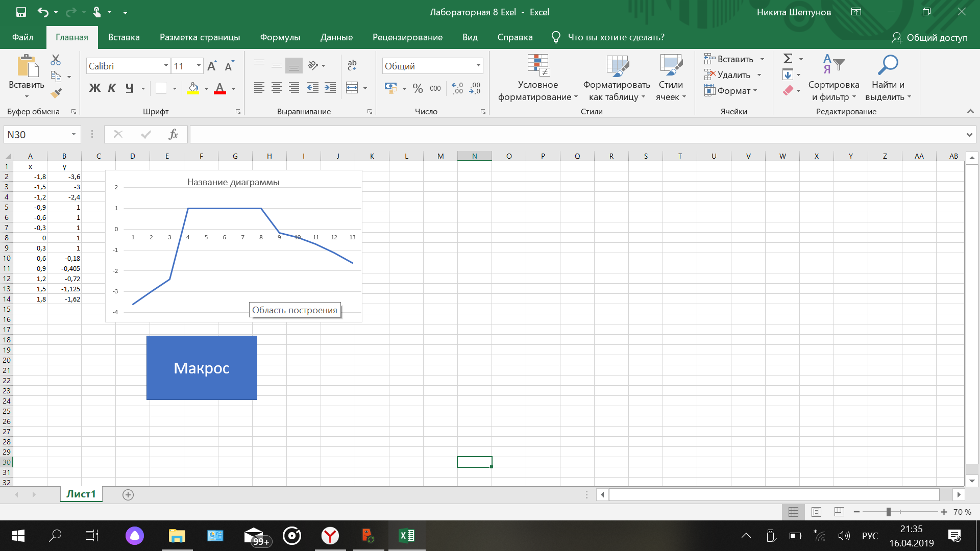Toggle italic formatting К
The height and width of the screenshot is (551, 980).
point(112,88)
